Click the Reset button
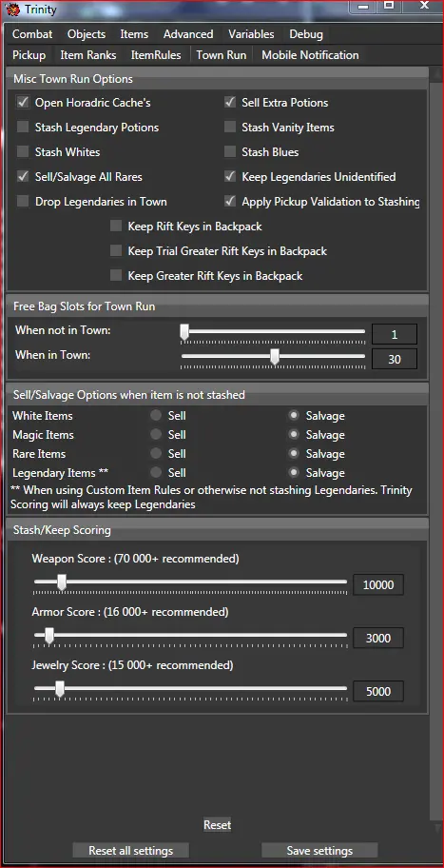The height and width of the screenshot is (868, 444). (x=218, y=825)
